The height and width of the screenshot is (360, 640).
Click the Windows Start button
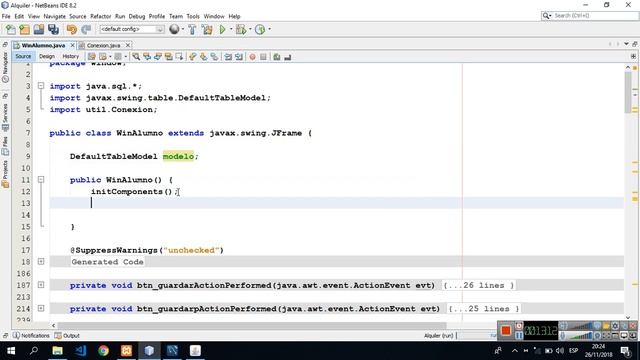[11, 351]
